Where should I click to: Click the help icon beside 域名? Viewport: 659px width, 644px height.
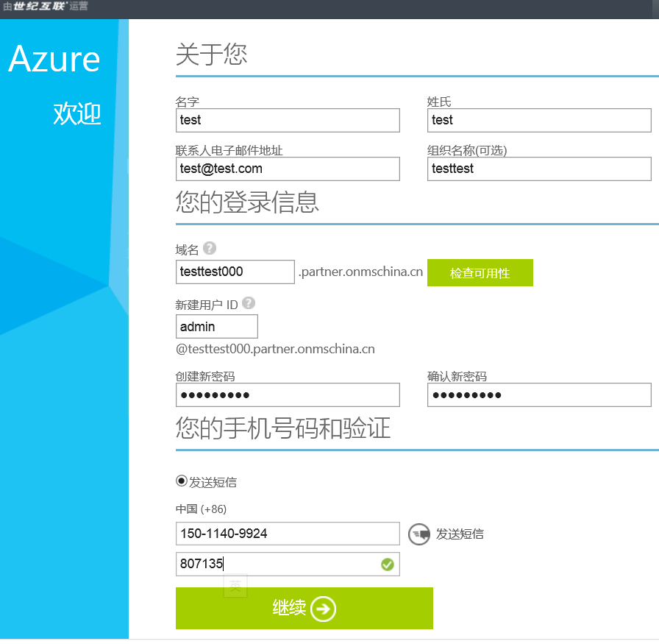tap(210, 248)
